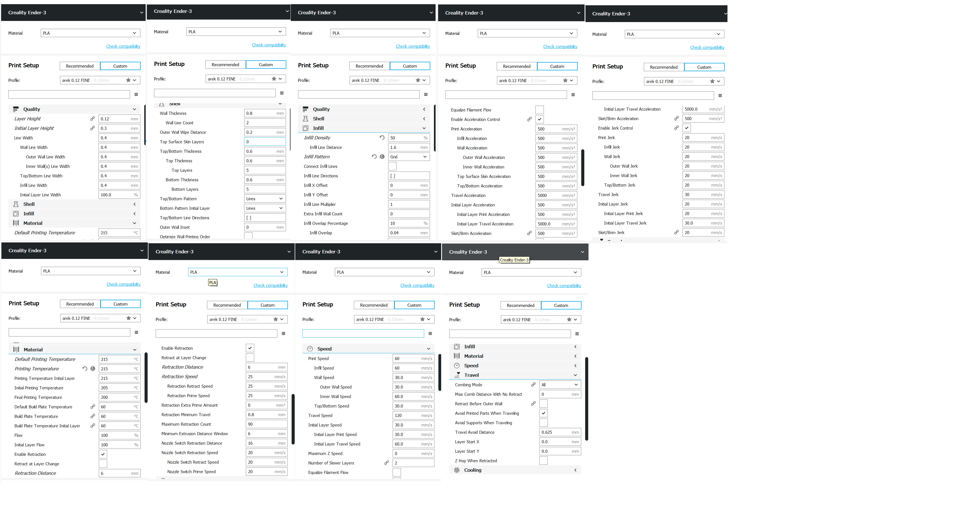The width and height of the screenshot is (980, 529).
Task: Click the link icon beside Build Plate Temperature Initial Layer
Action: (x=92, y=426)
